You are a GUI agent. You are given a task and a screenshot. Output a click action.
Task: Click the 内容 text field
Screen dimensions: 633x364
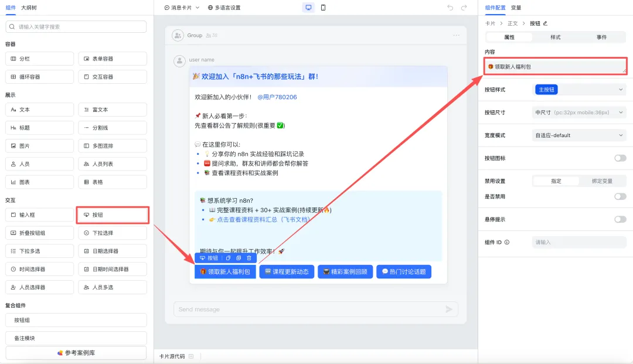click(x=556, y=67)
